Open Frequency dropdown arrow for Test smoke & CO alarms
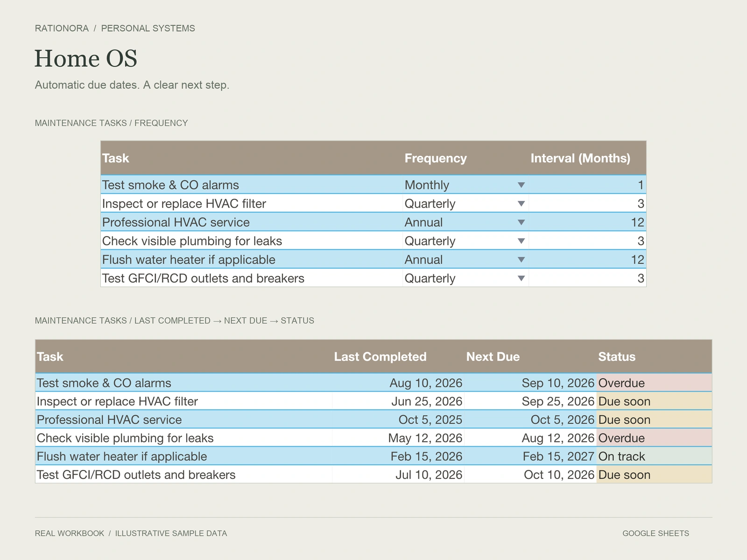This screenshot has height=560, width=747. coord(521,185)
